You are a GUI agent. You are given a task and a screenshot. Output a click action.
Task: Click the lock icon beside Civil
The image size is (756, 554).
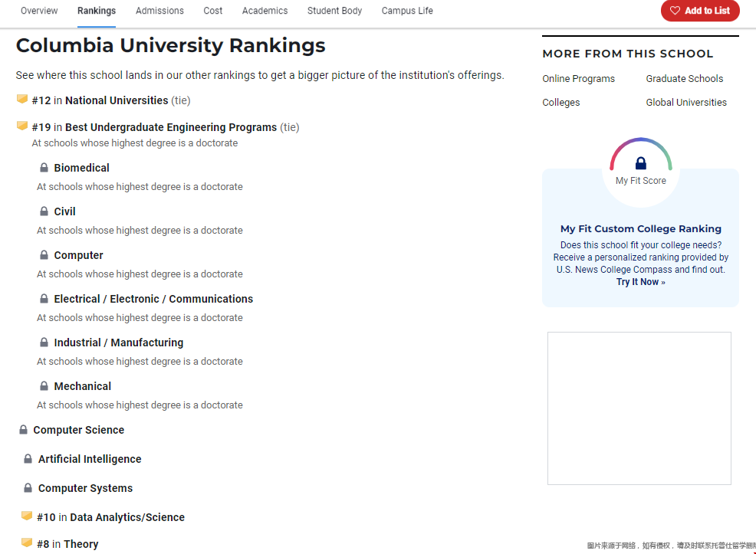44,211
